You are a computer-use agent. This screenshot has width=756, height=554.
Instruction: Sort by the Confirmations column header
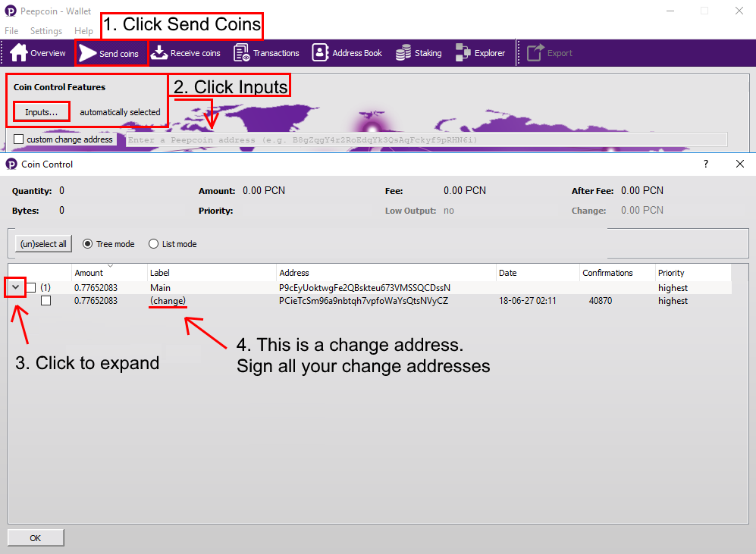click(x=617, y=273)
